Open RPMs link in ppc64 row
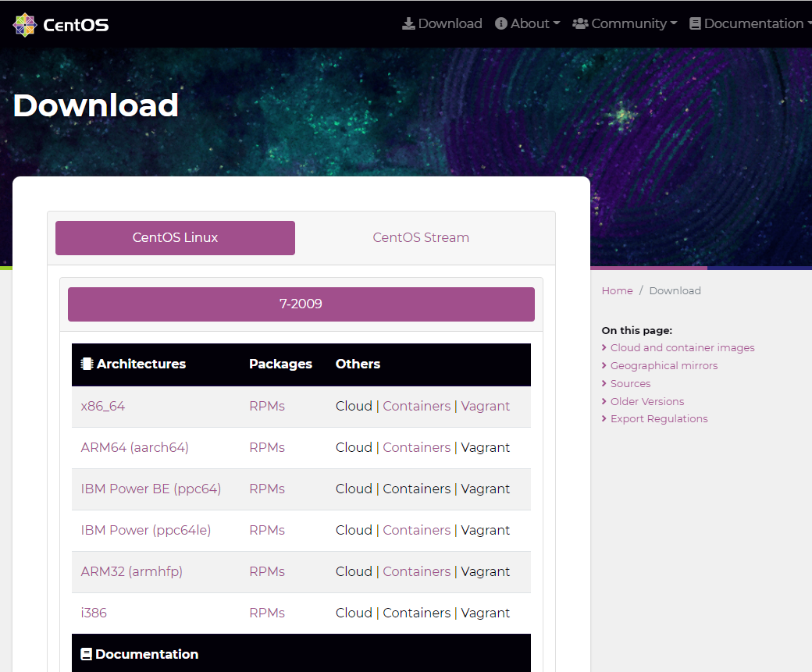Image resolution: width=812 pixels, height=672 pixels. tap(267, 489)
